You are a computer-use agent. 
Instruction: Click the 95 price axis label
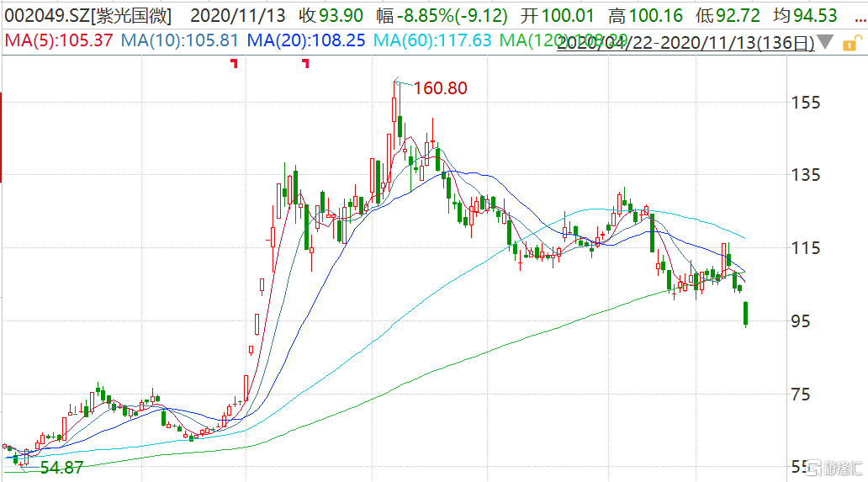point(801,321)
